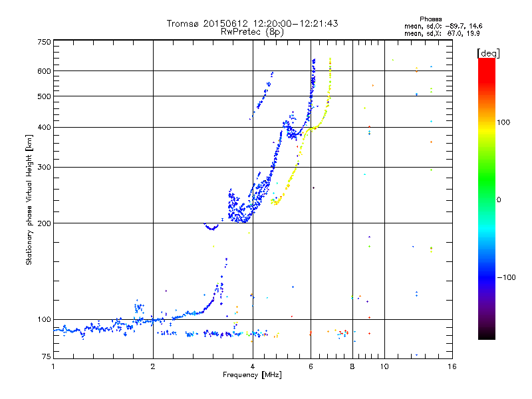
Task: Click the y-axis tick label '400'
Action: pyautogui.click(x=45, y=128)
